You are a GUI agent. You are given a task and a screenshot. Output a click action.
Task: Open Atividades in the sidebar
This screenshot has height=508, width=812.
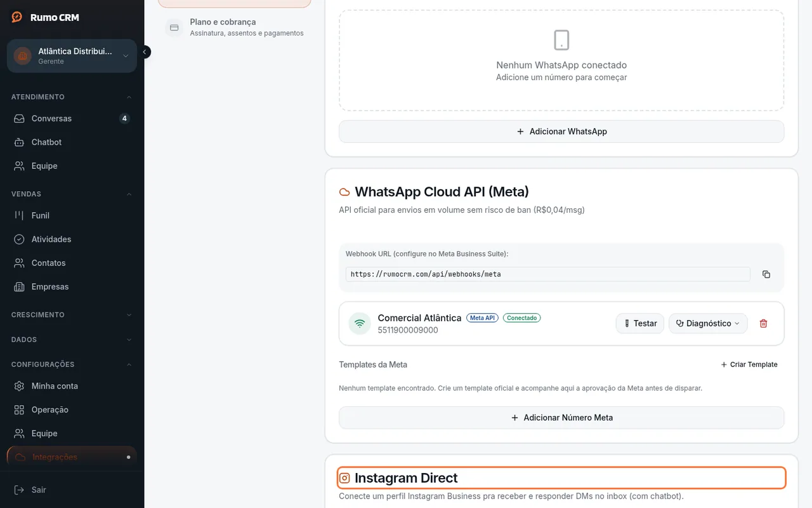tap(72, 239)
